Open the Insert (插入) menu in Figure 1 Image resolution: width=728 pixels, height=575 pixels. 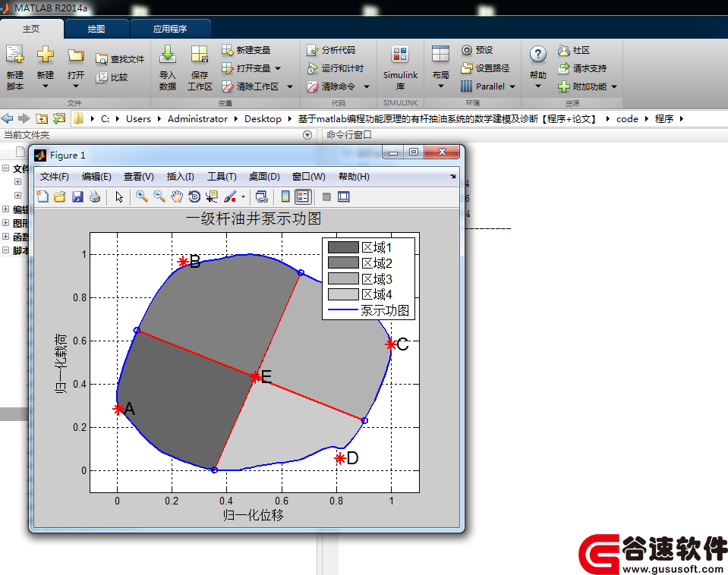tap(180, 177)
